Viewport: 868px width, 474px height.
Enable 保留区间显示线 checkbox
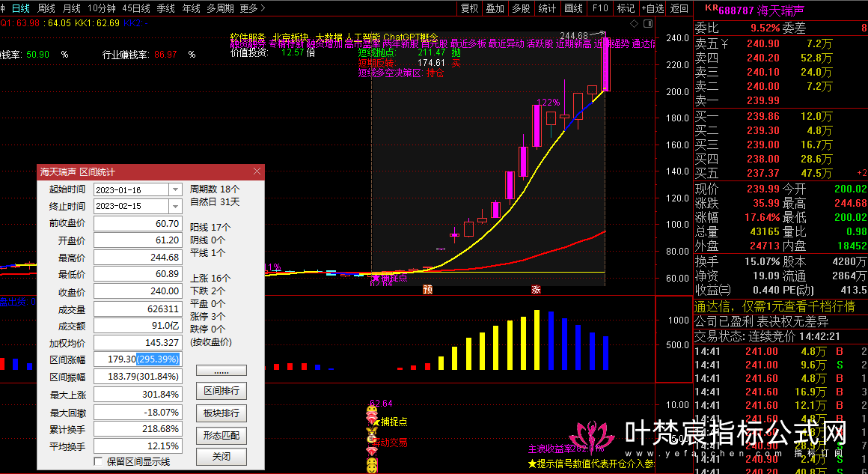pyautogui.click(x=99, y=461)
